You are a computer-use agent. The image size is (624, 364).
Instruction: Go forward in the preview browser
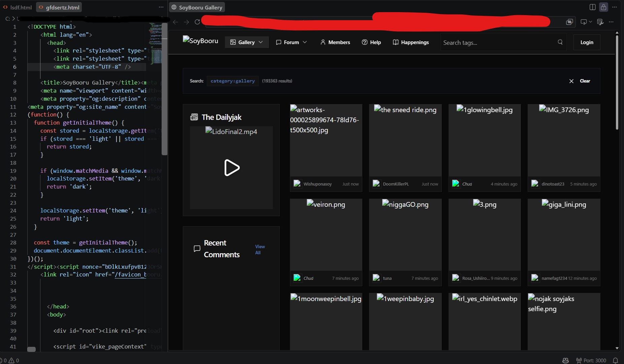[x=186, y=22]
